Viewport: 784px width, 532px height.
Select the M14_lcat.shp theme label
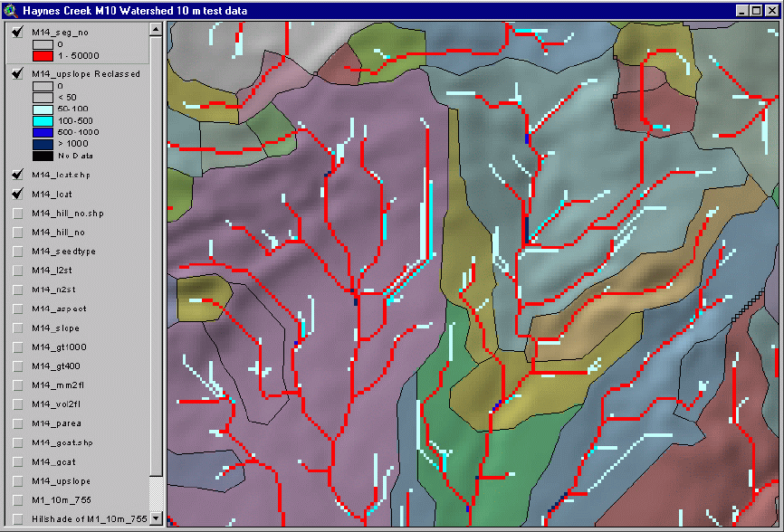(x=61, y=175)
